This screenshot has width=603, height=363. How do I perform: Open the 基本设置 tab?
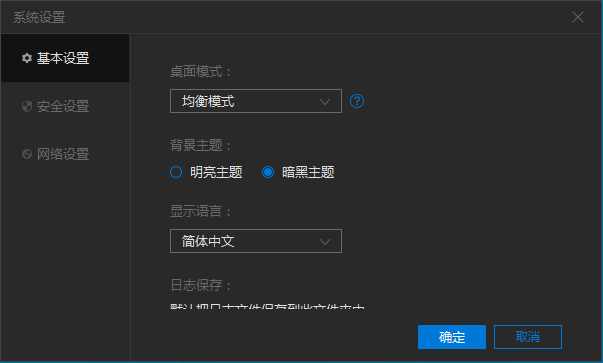tap(65, 58)
